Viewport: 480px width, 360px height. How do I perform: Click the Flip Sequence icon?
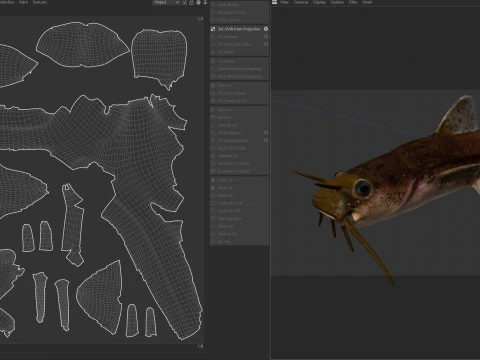213,218
